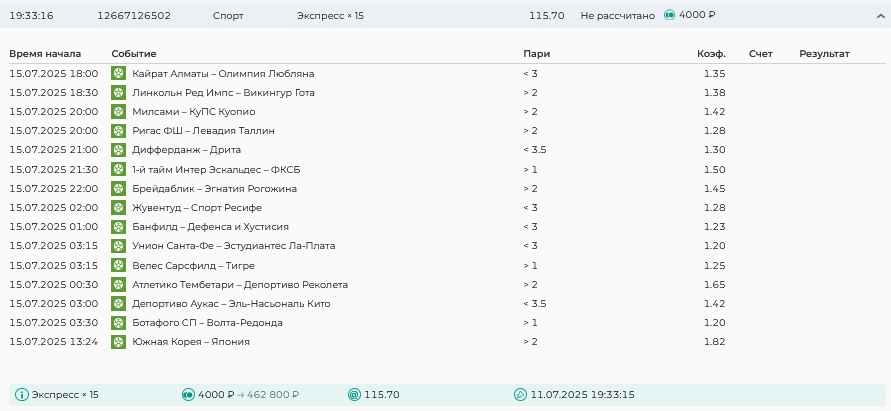The height and width of the screenshot is (411, 891).
Task: Click the coin icon next to 4000 ₽ header
Action: click(670, 16)
